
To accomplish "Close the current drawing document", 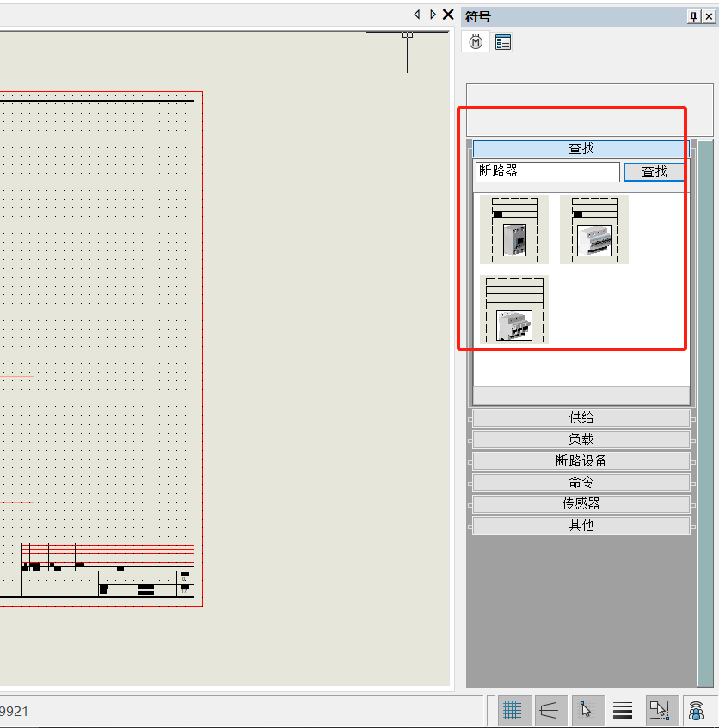I will [x=448, y=15].
